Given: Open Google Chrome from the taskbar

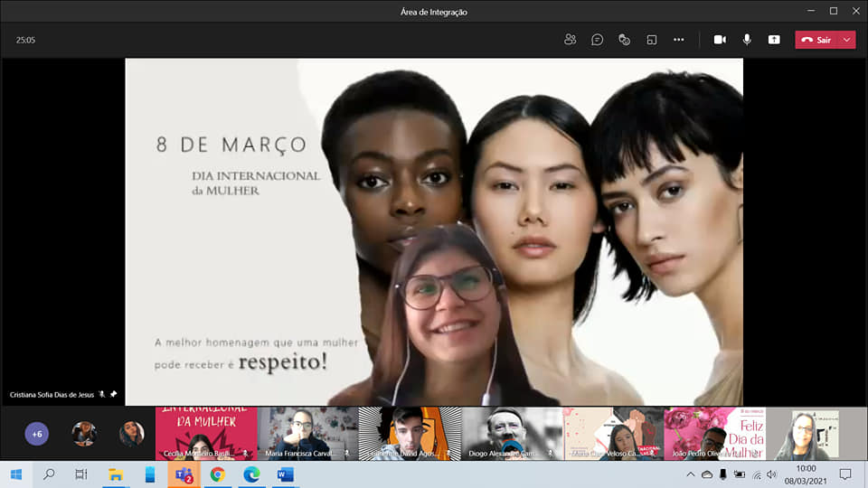Looking at the screenshot, I should tap(218, 474).
